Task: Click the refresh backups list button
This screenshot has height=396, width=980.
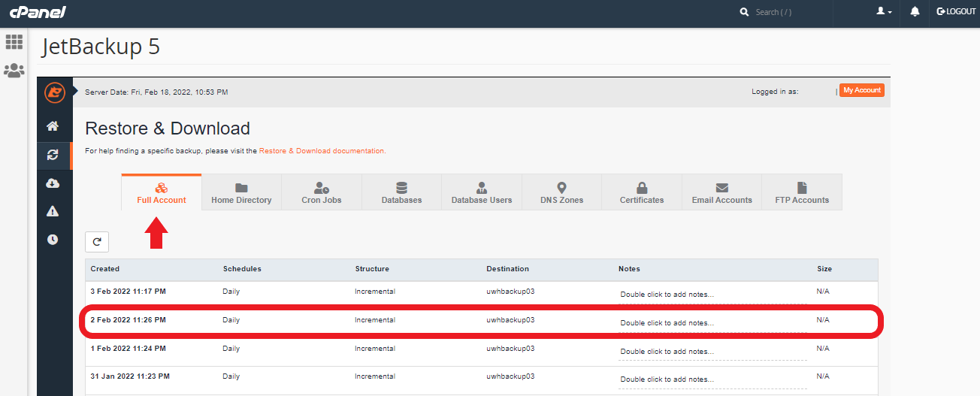Action: point(97,242)
